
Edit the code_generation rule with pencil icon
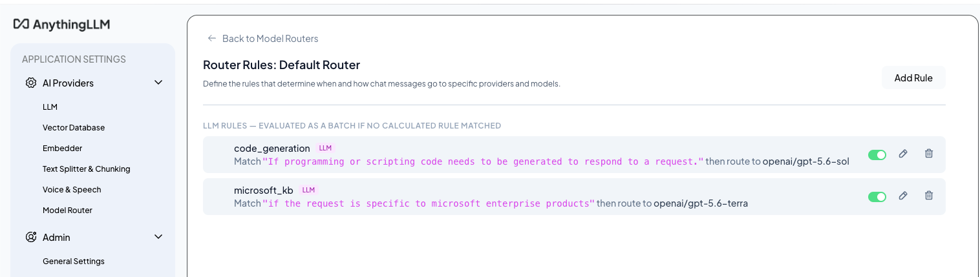[x=903, y=154]
